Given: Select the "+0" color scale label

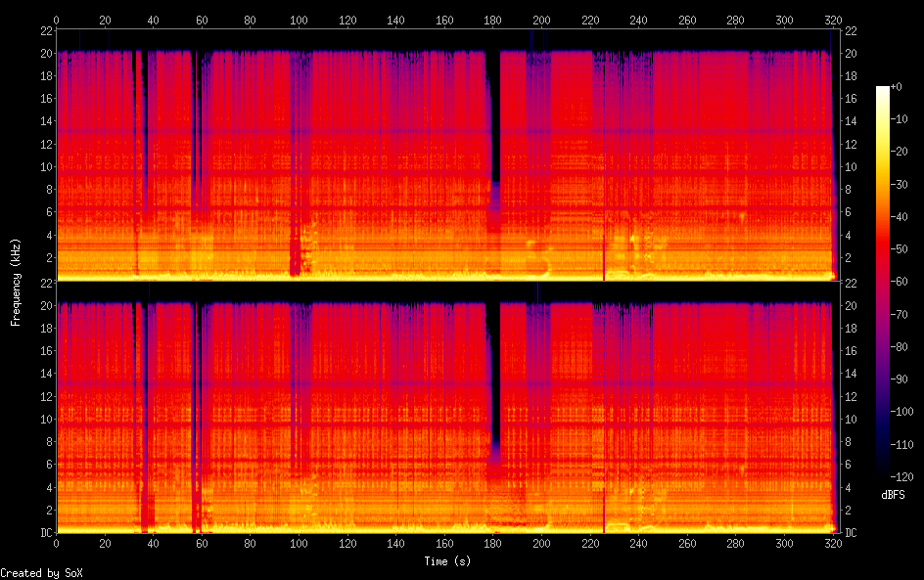Looking at the screenshot, I should [897, 86].
